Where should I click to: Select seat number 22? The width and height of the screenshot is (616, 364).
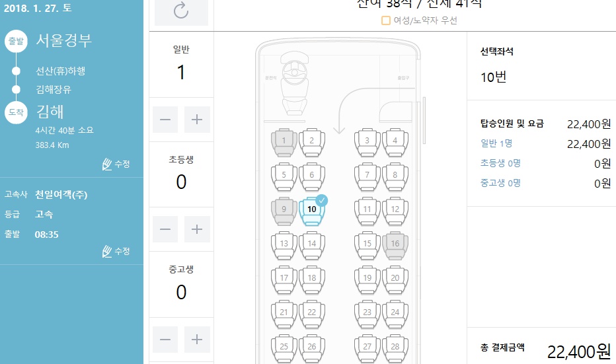312,314
